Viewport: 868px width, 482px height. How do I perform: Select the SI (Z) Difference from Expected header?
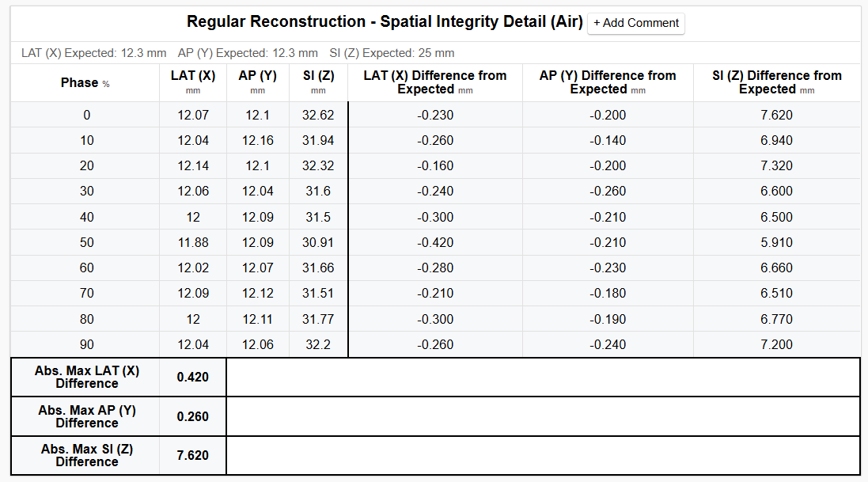tap(777, 82)
